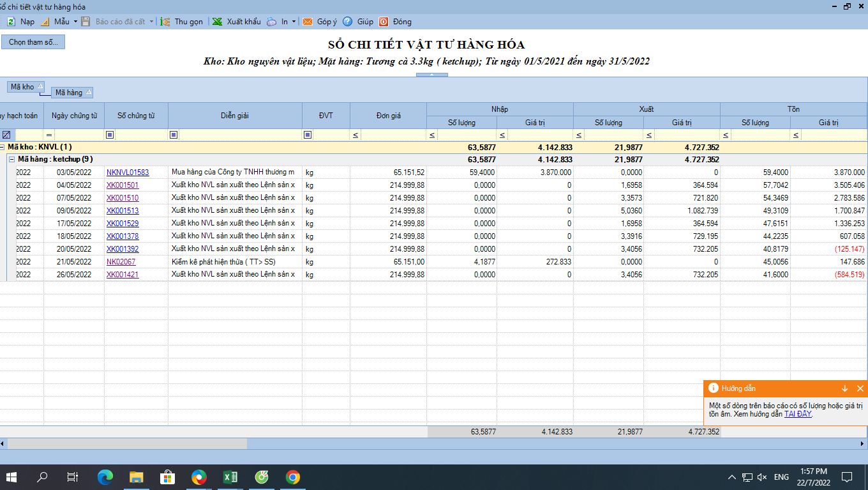Screen dimensions: 868x490
Task: Click info icon in Hướng dẫn panel
Action: click(714, 388)
